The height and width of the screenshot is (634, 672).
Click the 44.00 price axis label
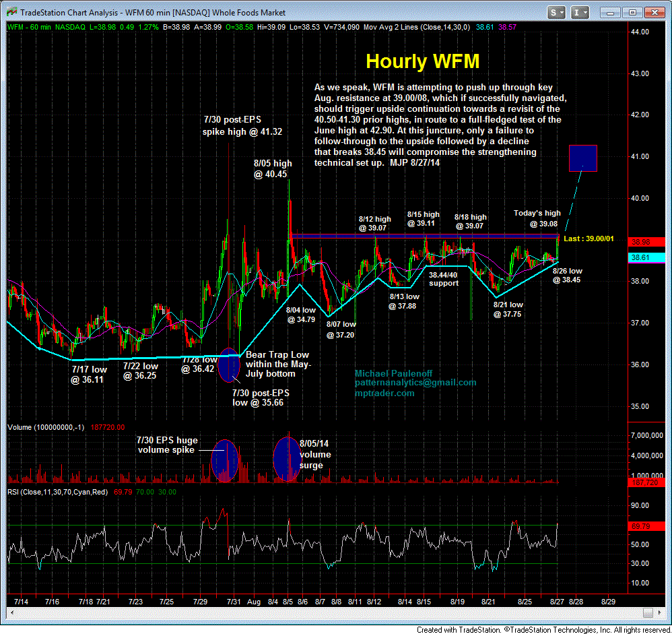640,32
